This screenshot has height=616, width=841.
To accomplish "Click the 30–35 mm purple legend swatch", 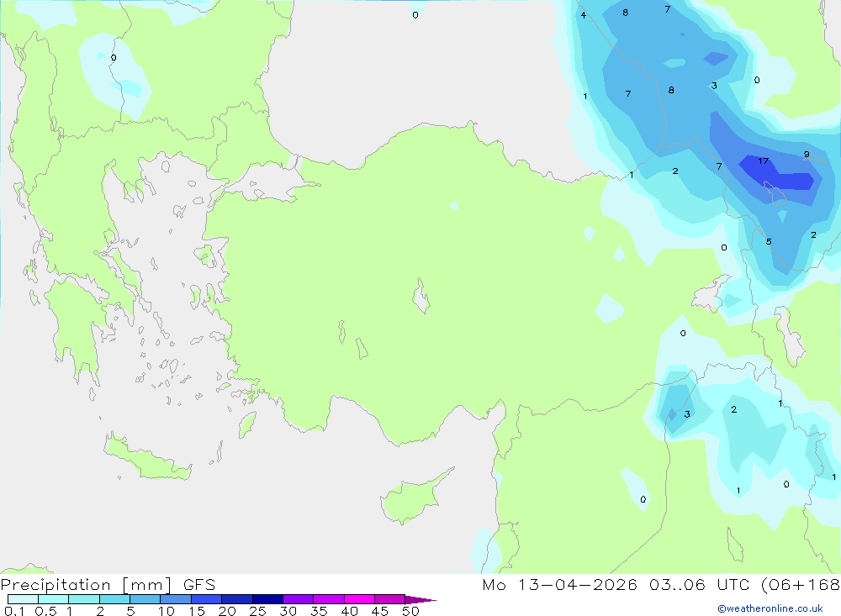I will click(x=299, y=599).
